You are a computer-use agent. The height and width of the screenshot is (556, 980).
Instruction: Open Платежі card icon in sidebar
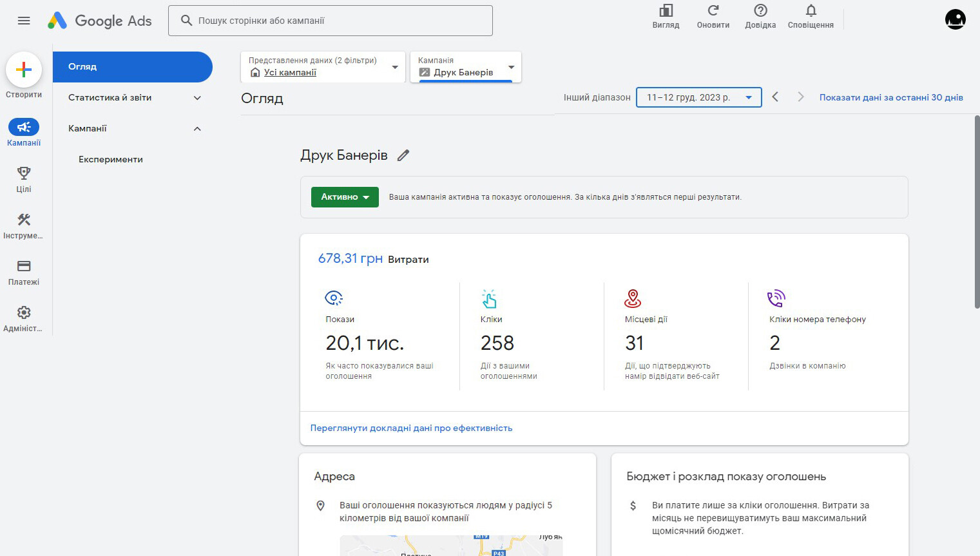(24, 266)
